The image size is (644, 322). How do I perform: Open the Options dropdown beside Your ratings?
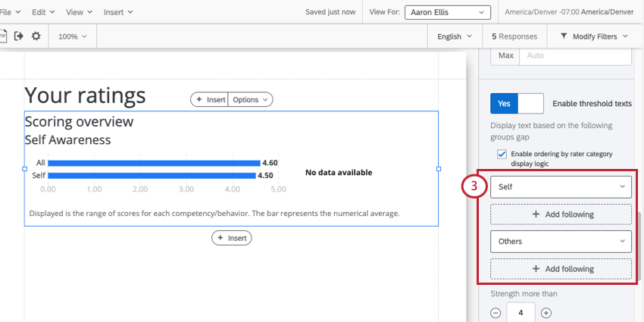coord(251,99)
